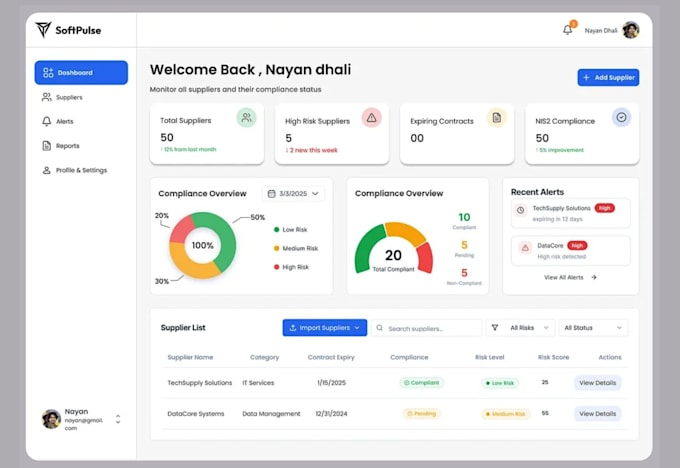Click the Total Suppliers card icon
Screen dimensions: 680x468
(246, 118)
